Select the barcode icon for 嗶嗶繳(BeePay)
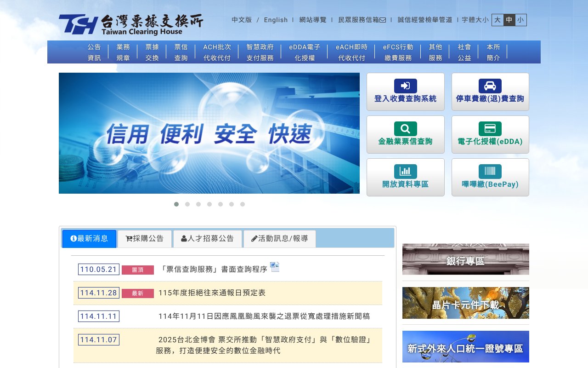The image size is (588, 368). pos(490,171)
